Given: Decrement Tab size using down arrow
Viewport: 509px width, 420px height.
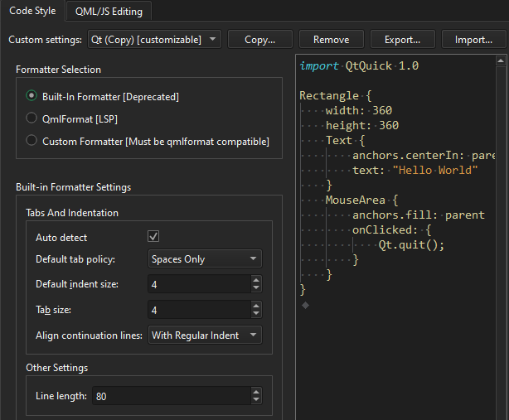Looking at the screenshot, I should [x=255, y=315].
